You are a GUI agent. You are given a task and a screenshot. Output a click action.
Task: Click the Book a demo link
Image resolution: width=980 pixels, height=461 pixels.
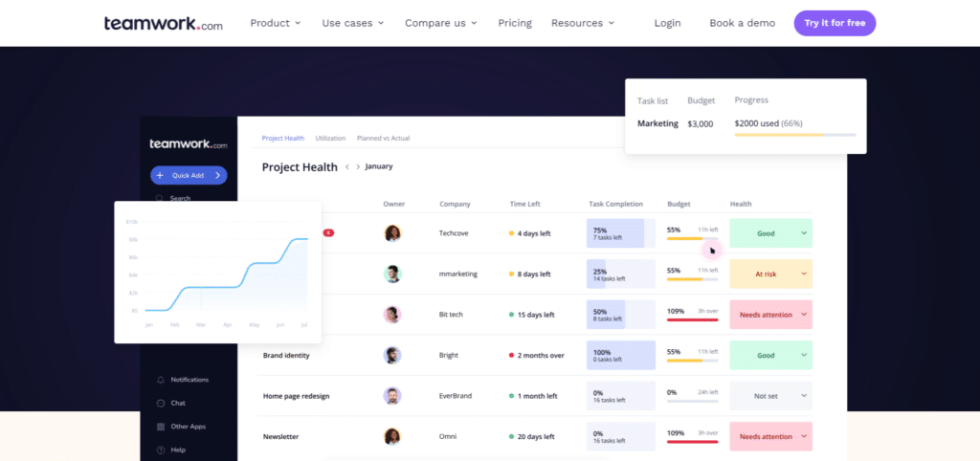pos(742,23)
